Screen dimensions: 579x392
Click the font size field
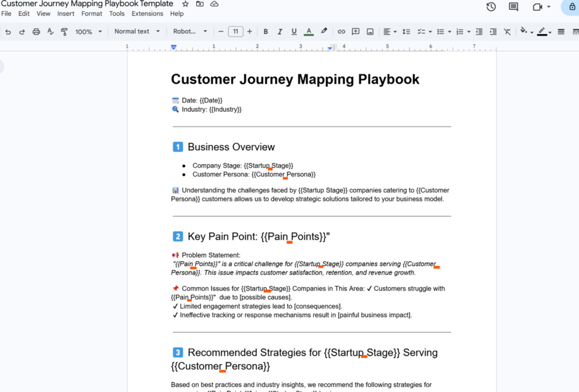click(x=235, y=32)
